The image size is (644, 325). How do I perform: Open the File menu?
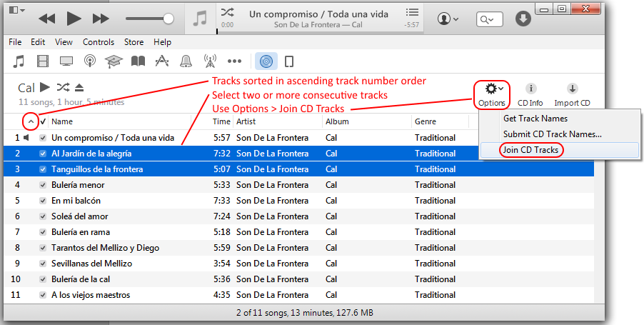click(x=15, y=42)
